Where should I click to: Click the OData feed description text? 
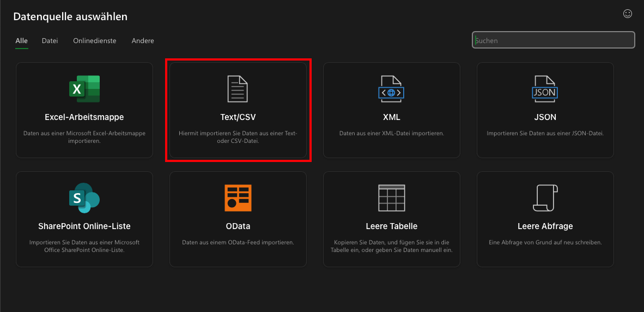(238, 242)
